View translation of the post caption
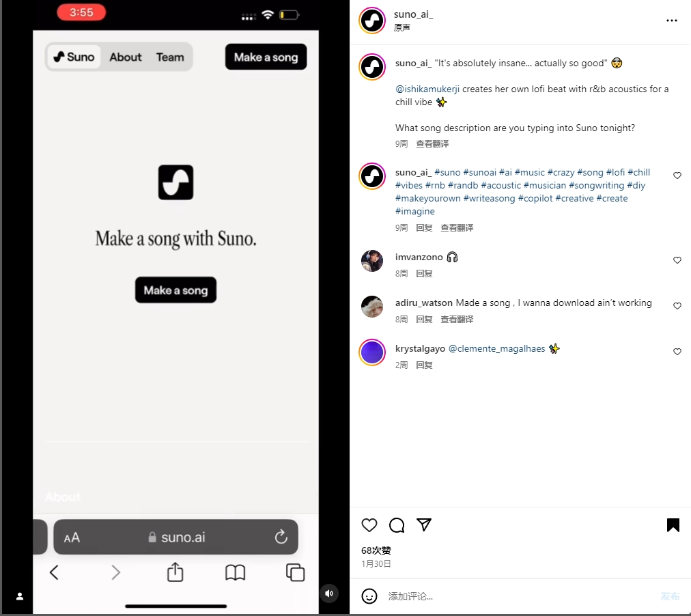 (432, 143)
